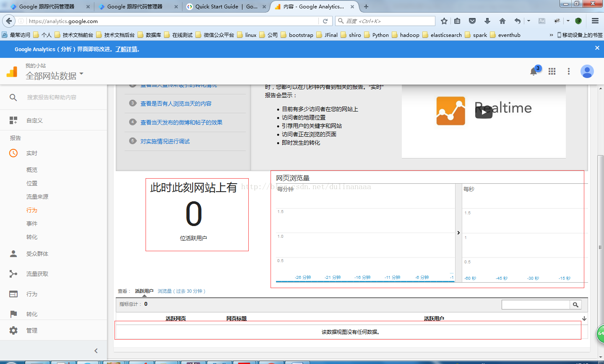
Task: Bookmark page with the star icon
Action: 444,21
